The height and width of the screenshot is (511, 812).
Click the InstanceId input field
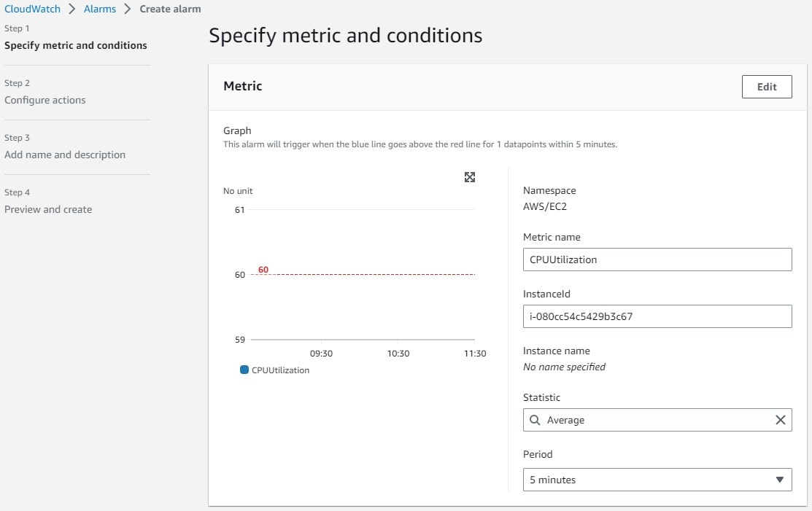[x=657, y=316]
